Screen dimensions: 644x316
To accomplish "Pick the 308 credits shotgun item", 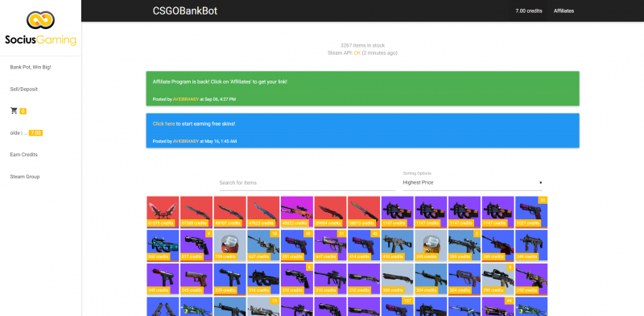I will 398,280.
